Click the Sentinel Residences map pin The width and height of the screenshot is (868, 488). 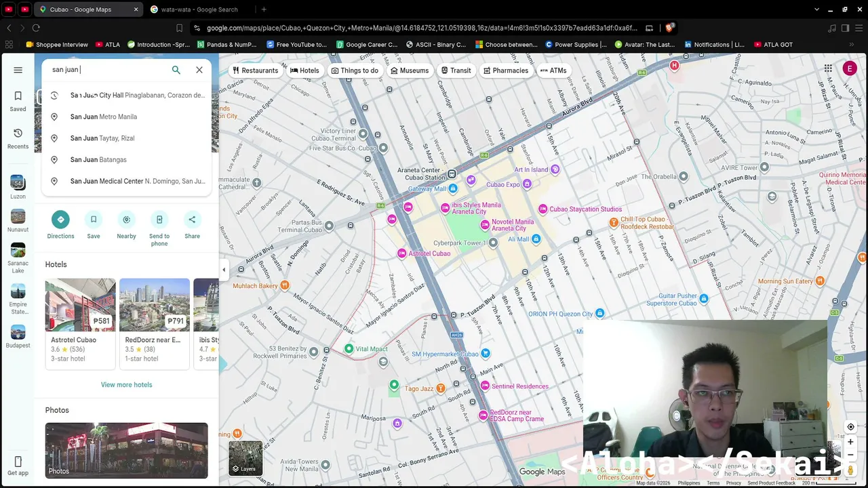click(x=485, y=386)
